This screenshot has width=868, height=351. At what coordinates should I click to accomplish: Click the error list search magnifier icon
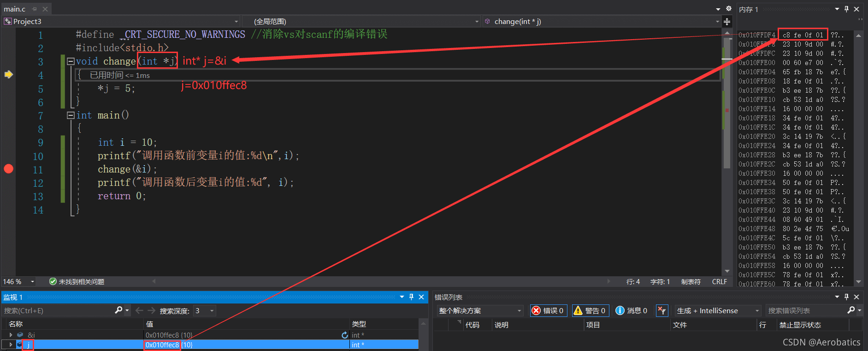[x=851, y=310]
